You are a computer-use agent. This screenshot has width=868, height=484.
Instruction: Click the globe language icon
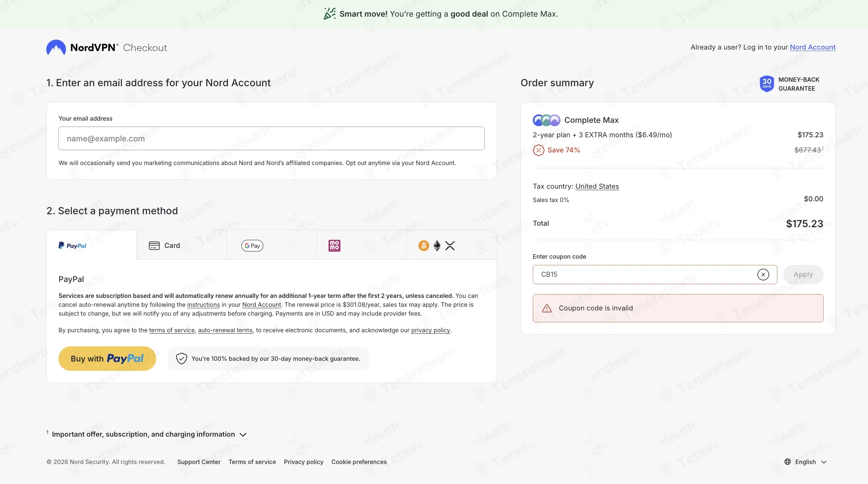(787, 462)
